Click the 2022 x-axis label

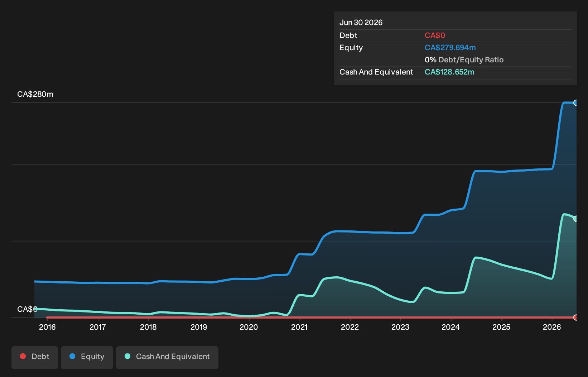coord(350,327)
